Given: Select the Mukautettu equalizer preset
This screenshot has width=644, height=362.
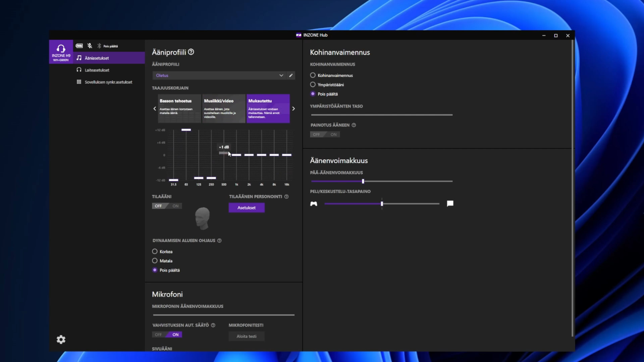Looking at the screenshot, I should (x=268, y=109).
